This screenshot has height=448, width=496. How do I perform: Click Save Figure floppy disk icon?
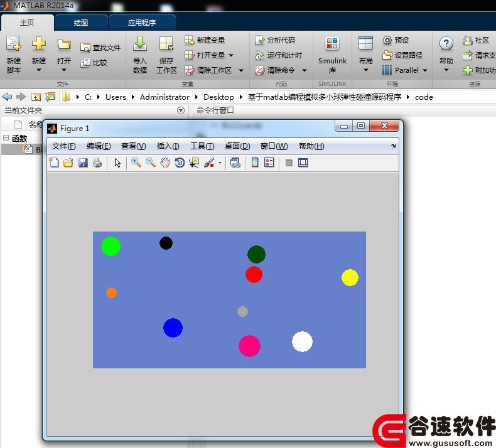[83, 163]
